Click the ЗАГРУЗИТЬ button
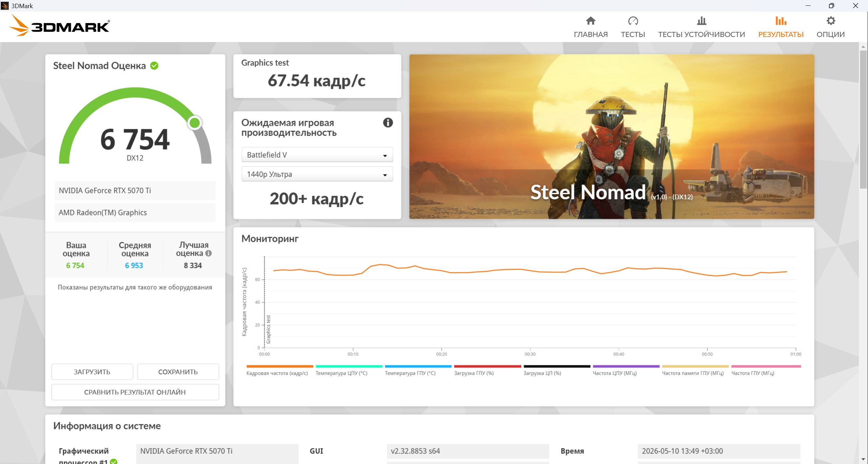The image size is (868, 464). point(92,372)
